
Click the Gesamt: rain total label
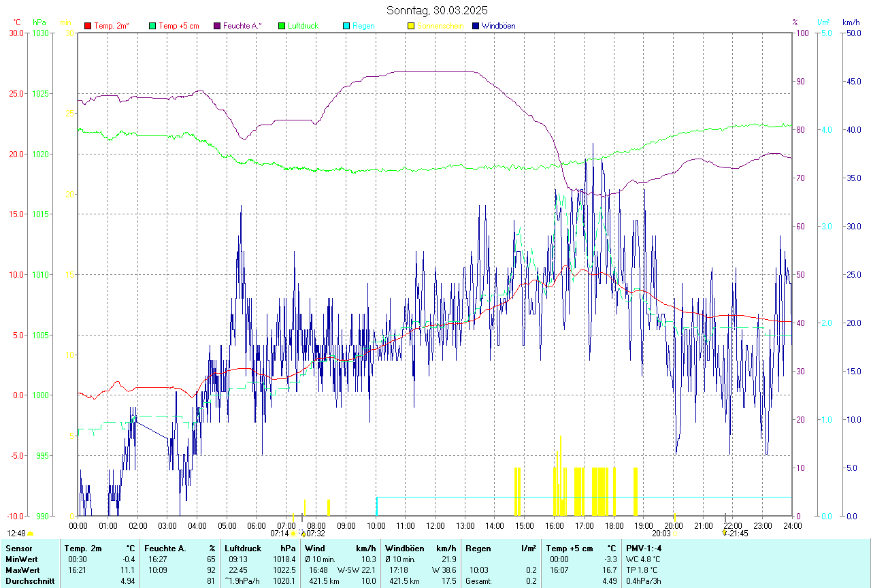point(479,581)
